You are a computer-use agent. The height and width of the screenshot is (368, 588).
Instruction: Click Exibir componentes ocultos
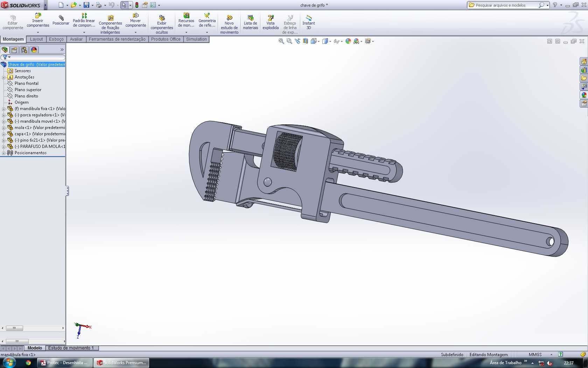[162, 25]
